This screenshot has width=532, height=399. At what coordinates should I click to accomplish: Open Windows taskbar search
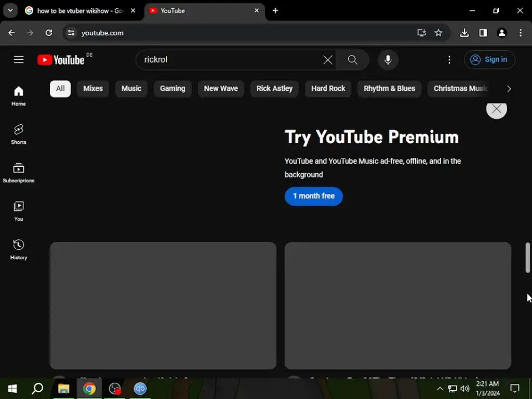click(37, 389)
